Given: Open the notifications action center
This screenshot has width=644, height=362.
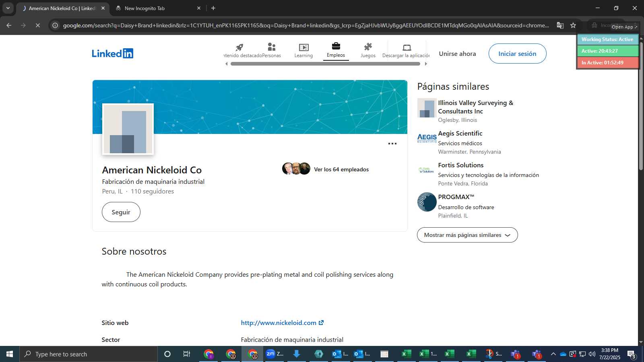Looking at the screenshot, I should tap(632, 354).
